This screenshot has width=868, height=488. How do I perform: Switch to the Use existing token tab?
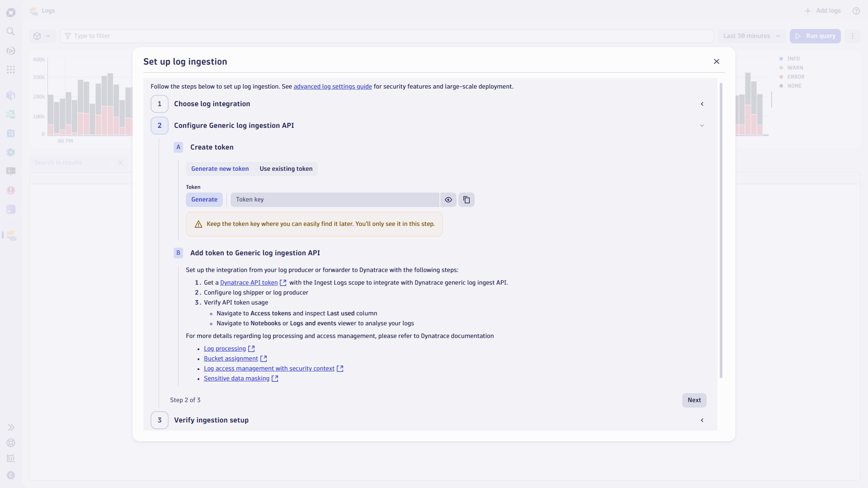(286, 169)
